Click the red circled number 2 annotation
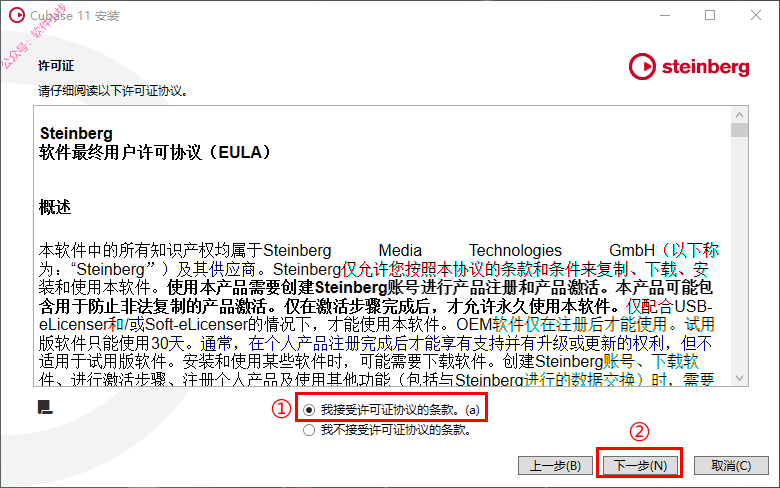780x488 pixels. tap(639, 431)
